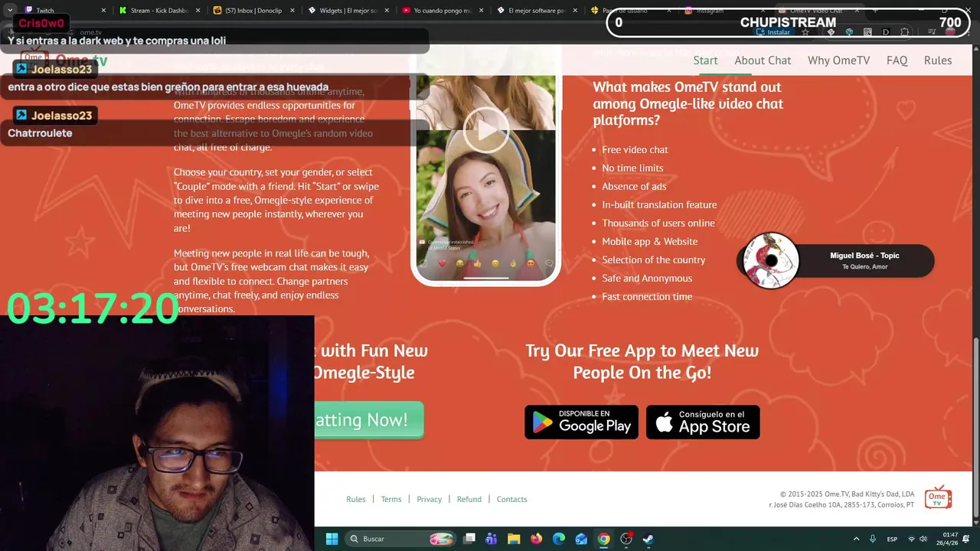Play the OmeTV phone demo video
The height and width of the screenshot is (551, 980).
[x=486, y=130]
